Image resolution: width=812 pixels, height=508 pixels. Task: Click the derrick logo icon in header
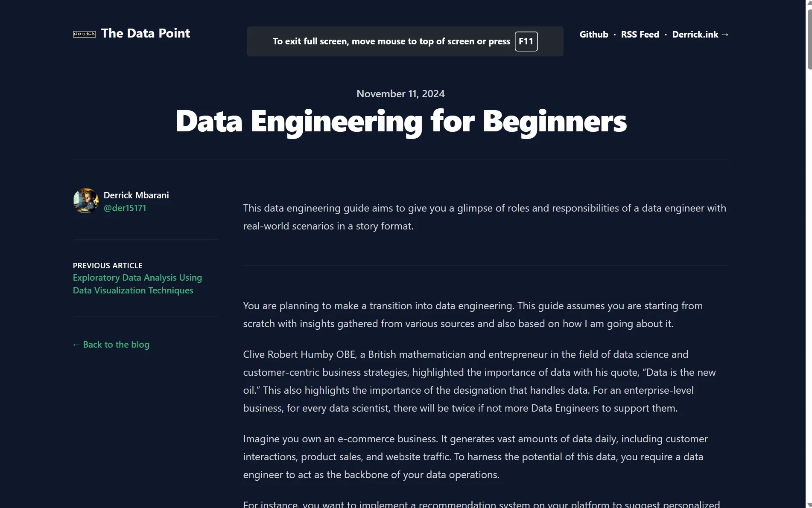[x=85, y=34]
